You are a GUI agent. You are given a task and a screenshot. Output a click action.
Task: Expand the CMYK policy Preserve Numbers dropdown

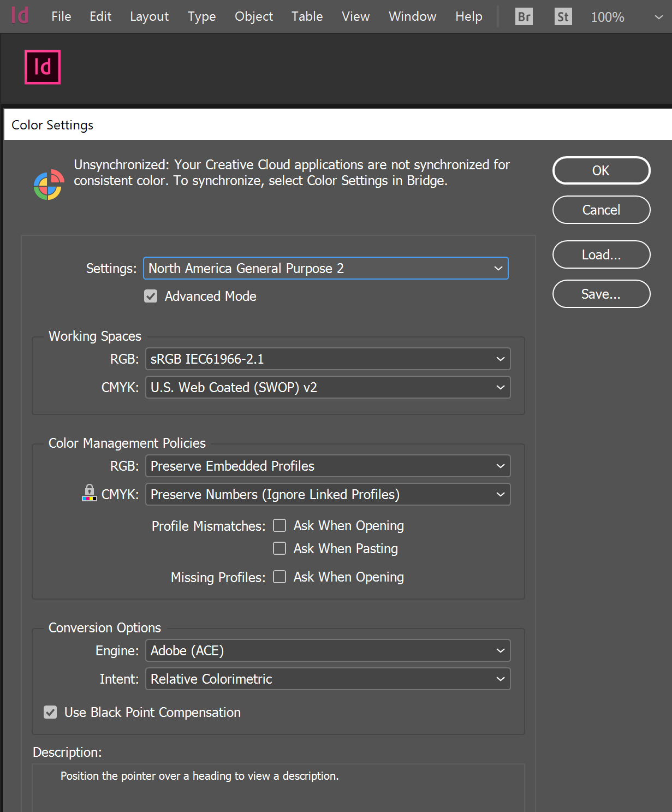coord(328,494)
